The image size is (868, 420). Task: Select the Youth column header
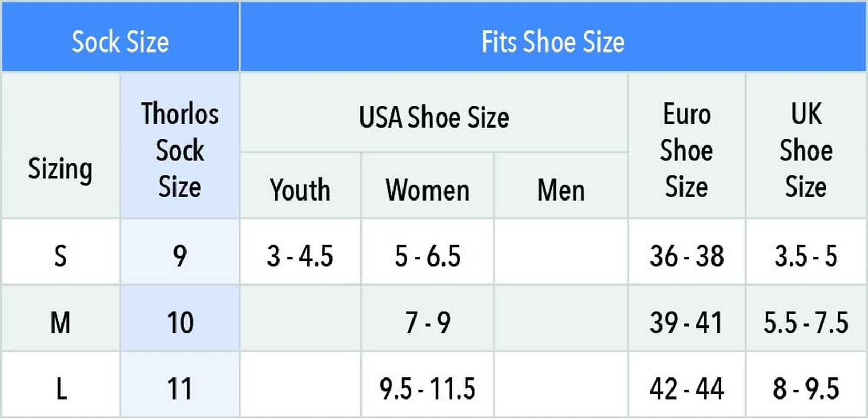coord(300,190)
